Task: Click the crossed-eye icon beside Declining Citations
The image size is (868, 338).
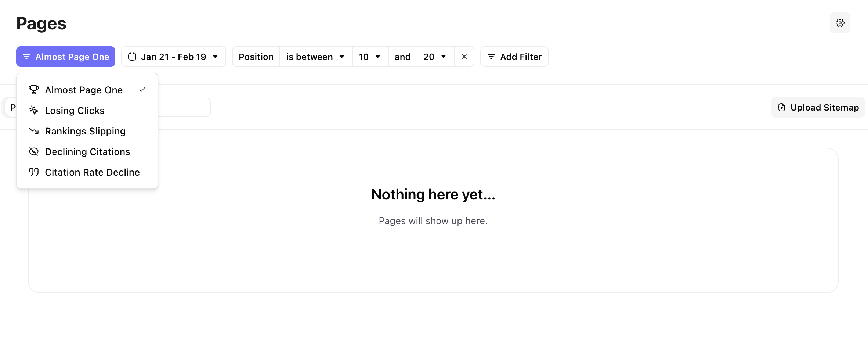Action: [x=33, y=151]
